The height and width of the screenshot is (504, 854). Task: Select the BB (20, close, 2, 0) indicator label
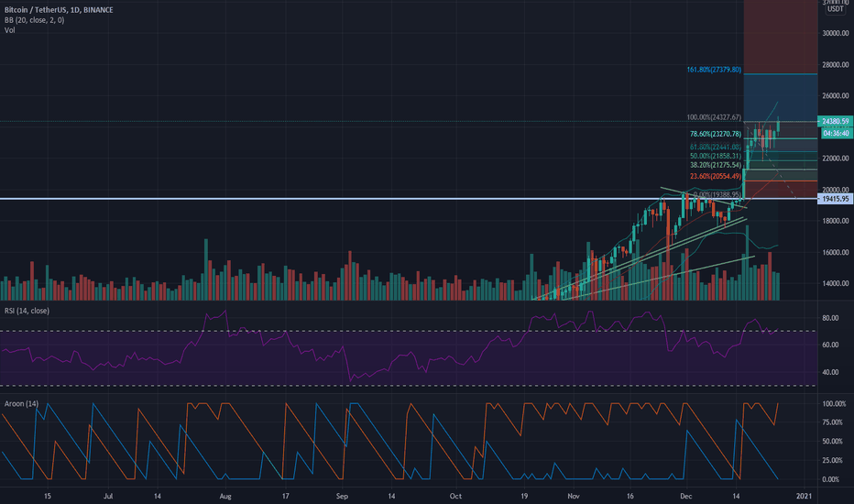[x=34, y=20]
